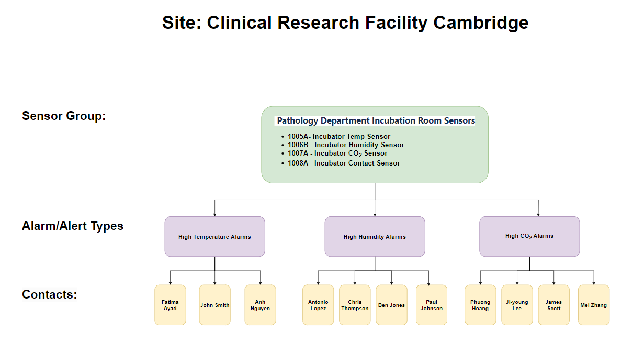Click the Fatima Ayad contact box
Viewport: 644px width, 341px height.
click(170, 305)
